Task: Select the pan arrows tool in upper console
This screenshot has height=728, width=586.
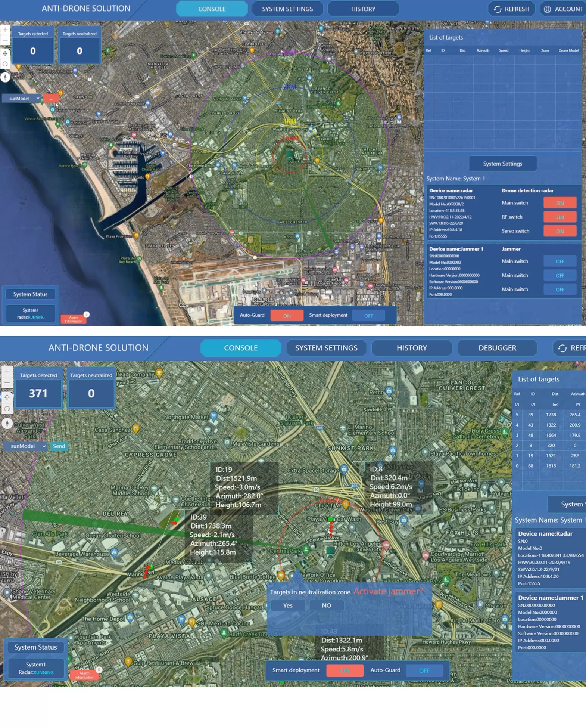Action: click(x=5, y=53)
